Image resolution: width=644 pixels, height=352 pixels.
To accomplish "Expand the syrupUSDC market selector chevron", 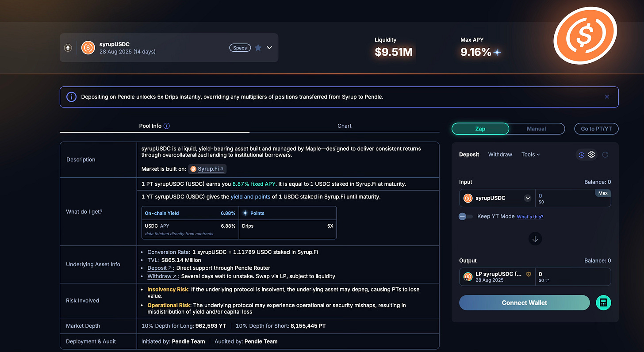I will [269, 48].
